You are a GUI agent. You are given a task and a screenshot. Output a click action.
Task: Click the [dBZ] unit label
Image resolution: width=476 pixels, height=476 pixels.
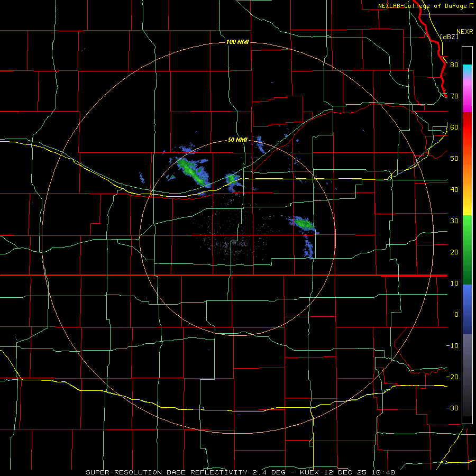(449, 36)
